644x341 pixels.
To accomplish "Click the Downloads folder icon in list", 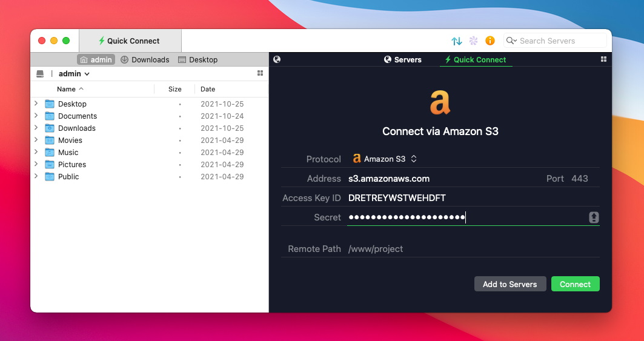I will [x=50, y=128].
